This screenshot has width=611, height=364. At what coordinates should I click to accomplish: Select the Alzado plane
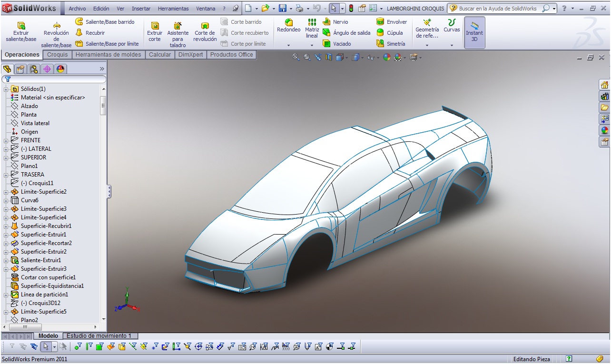[x=29, y=106]
